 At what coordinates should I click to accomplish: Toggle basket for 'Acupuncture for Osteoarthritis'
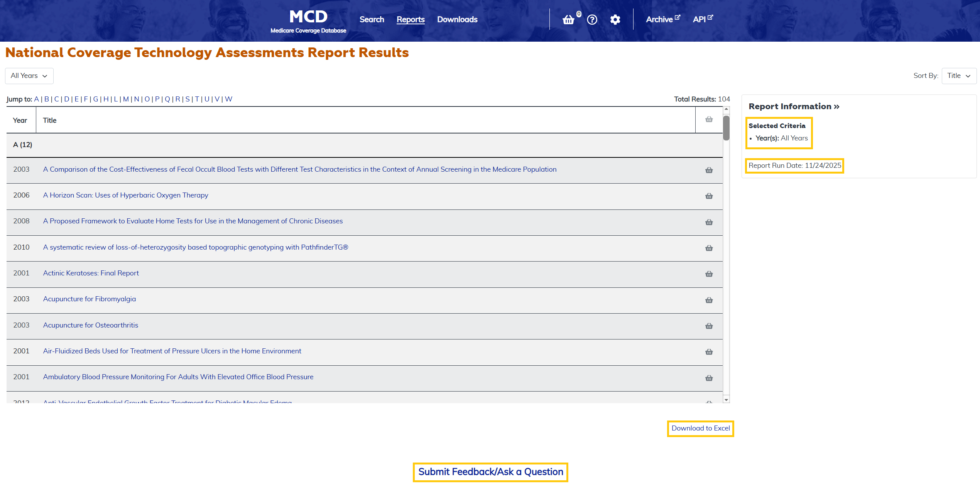click(x=709, y=326)
